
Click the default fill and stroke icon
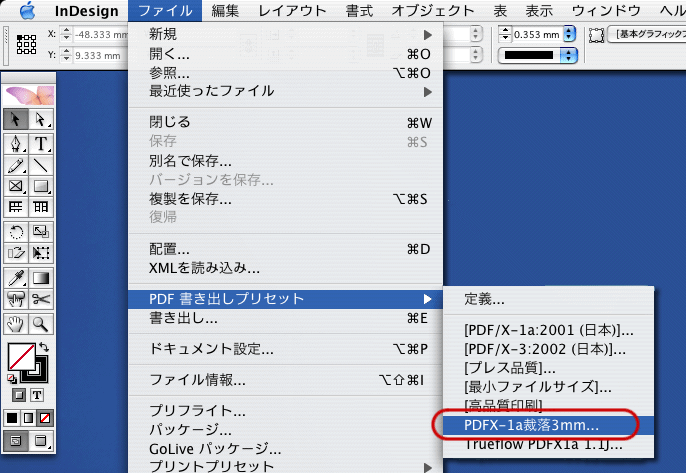(12, 378)
